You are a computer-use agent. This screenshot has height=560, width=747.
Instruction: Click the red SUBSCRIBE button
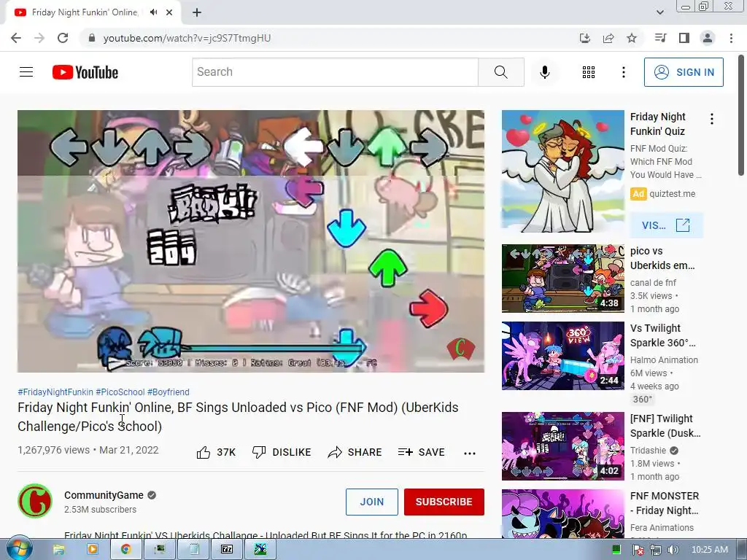[x=444, y=502]
